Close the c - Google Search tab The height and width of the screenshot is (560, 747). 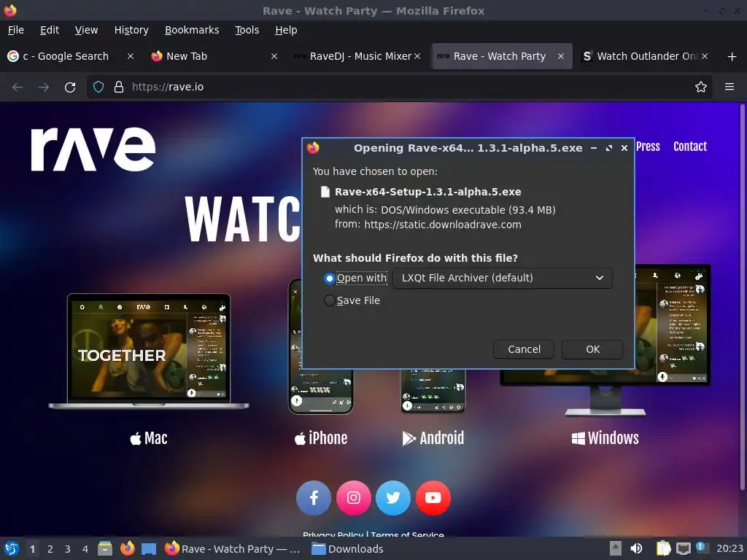pos(130,56)
